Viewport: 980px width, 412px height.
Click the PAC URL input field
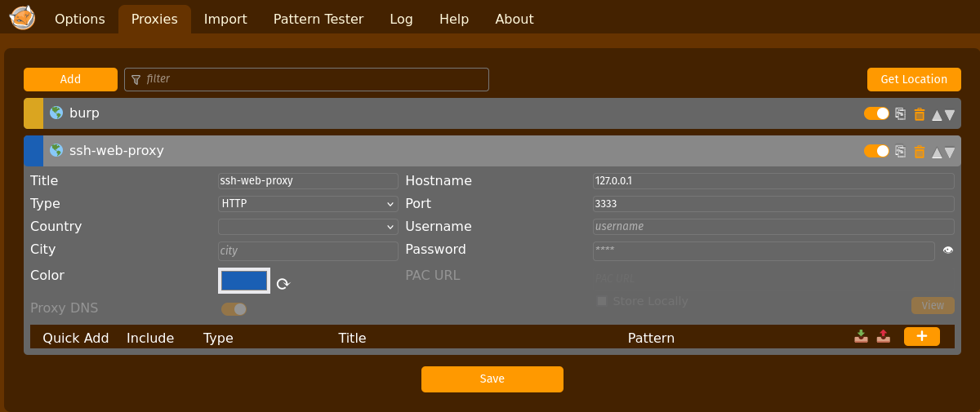point(773,279)
